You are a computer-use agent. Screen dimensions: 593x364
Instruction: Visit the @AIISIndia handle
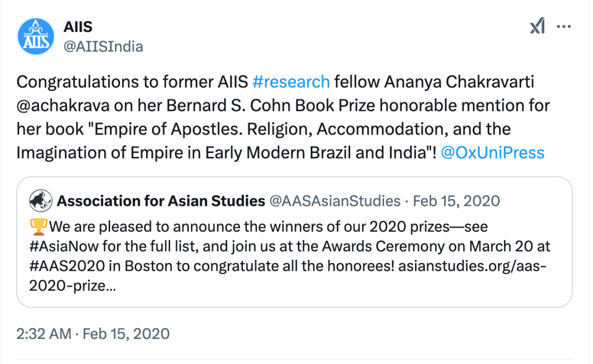pyautogui.click(x=102, y=46)
